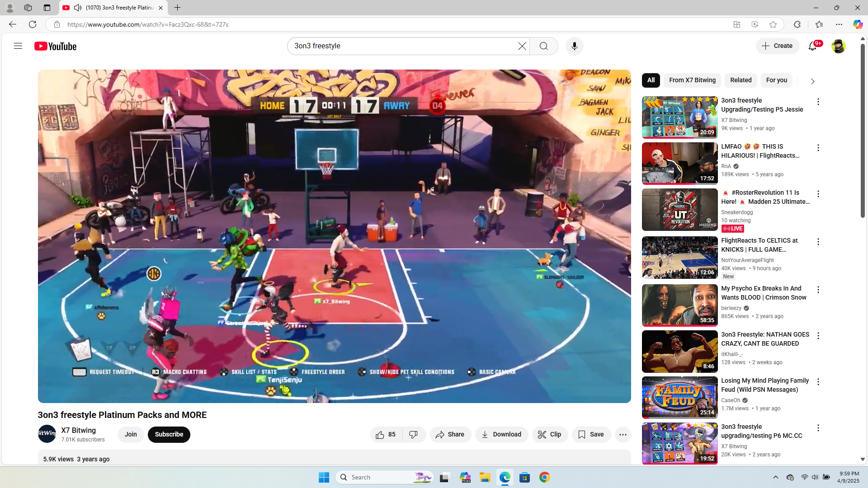The width and height of the screenshot is (868, 488).
Task: Open browser extensions puzzle icon
Action: point(797,24)
